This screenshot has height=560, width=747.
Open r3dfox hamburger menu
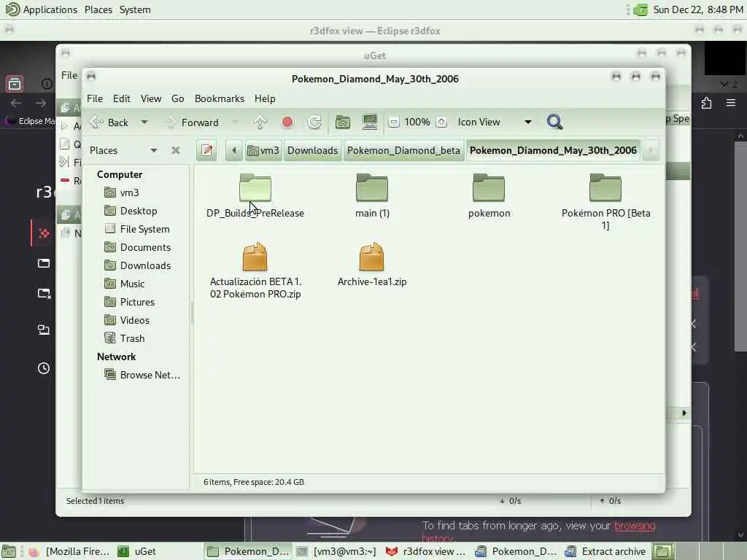[731, 103]
